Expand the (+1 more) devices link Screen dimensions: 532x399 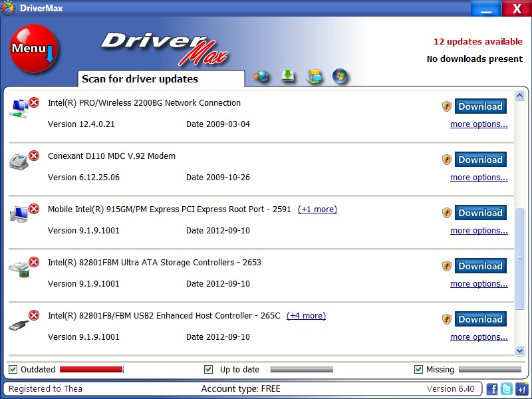click(x=317, y=209)
